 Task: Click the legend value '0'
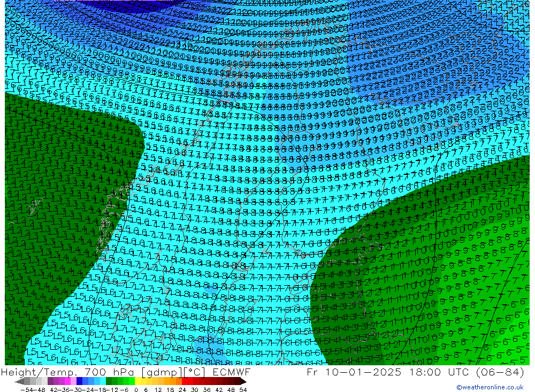click(136, 390)
